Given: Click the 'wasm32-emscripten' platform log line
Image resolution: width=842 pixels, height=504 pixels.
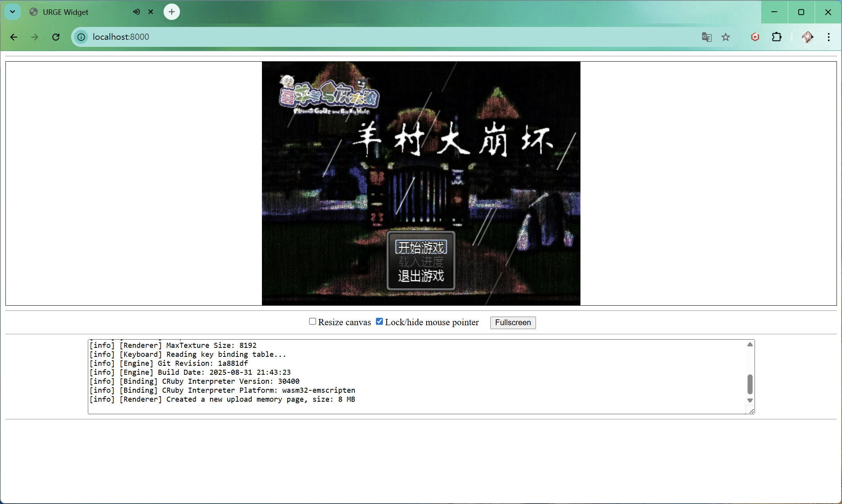Looking at the screenshot, I should 222,390.
